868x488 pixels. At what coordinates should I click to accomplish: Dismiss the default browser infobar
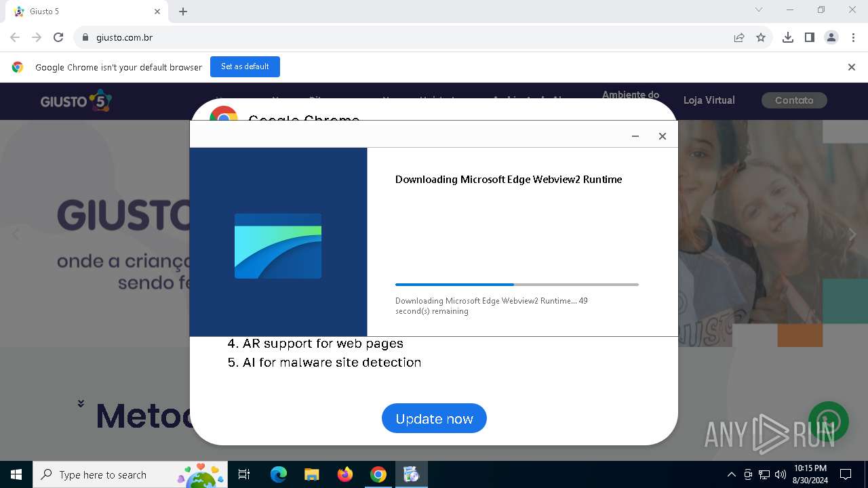click(852, 67)
